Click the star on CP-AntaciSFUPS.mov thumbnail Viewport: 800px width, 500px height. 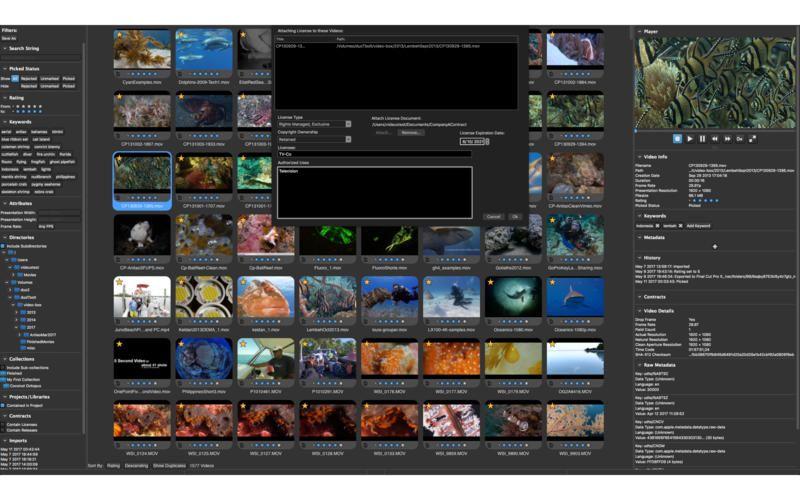click(x=119, y=220)
